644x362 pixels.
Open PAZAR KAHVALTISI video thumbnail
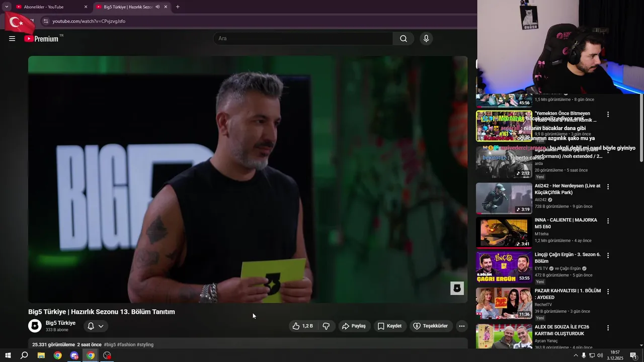(504, 303)
